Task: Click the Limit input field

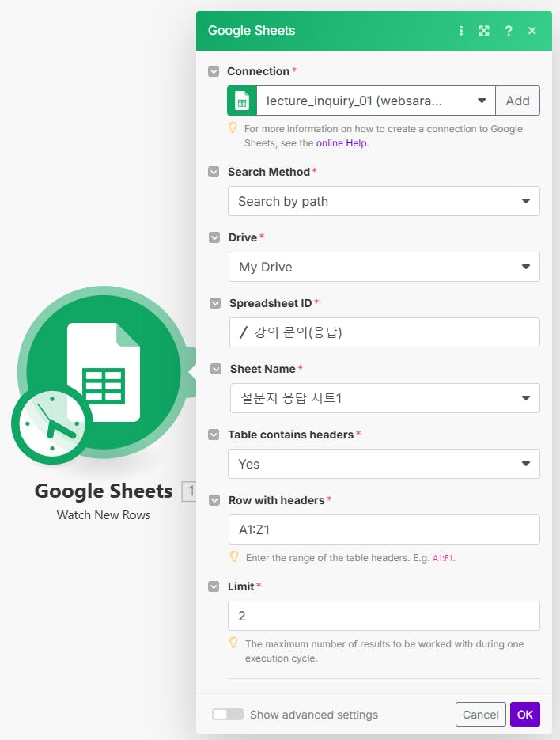Action: coord(384,616)
